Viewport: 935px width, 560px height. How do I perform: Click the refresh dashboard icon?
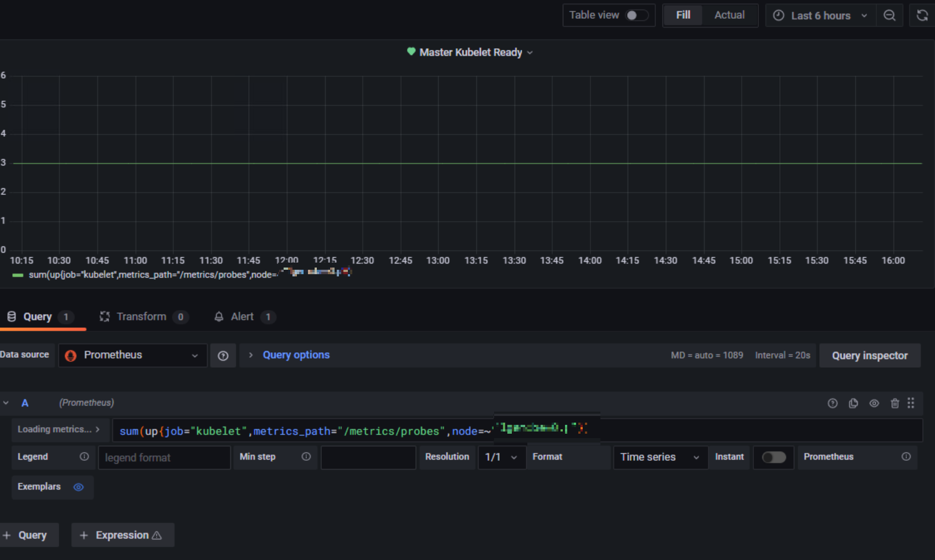(x=922, y=16)
